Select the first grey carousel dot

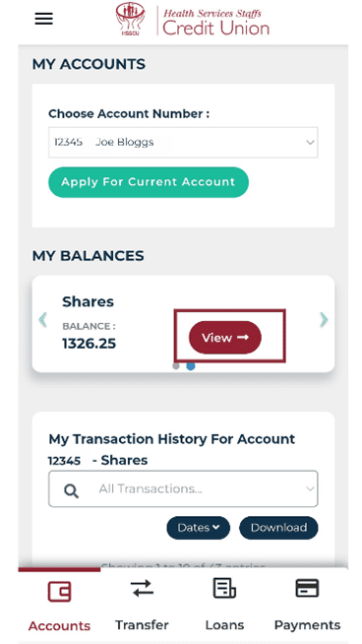pos(176,366)
